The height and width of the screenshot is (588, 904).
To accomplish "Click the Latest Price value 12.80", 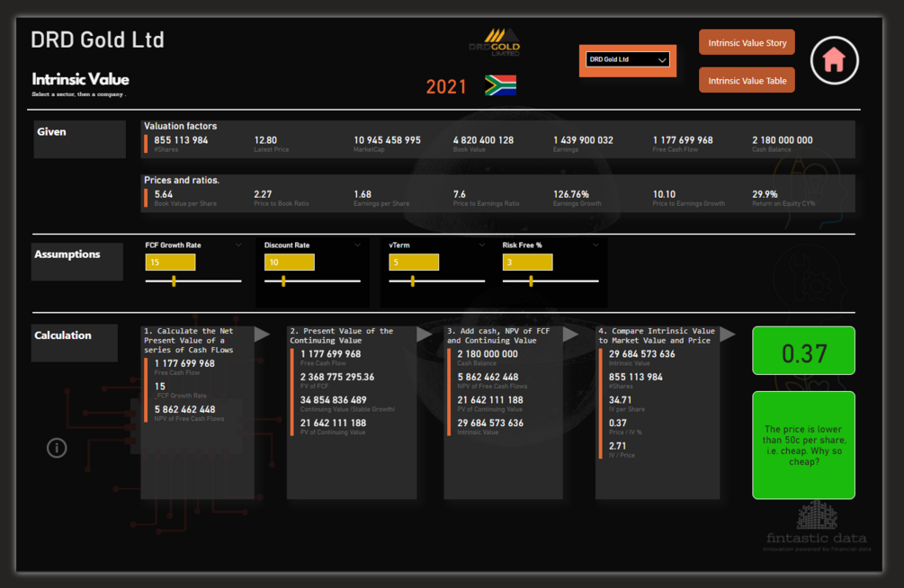I will (265, 140).
